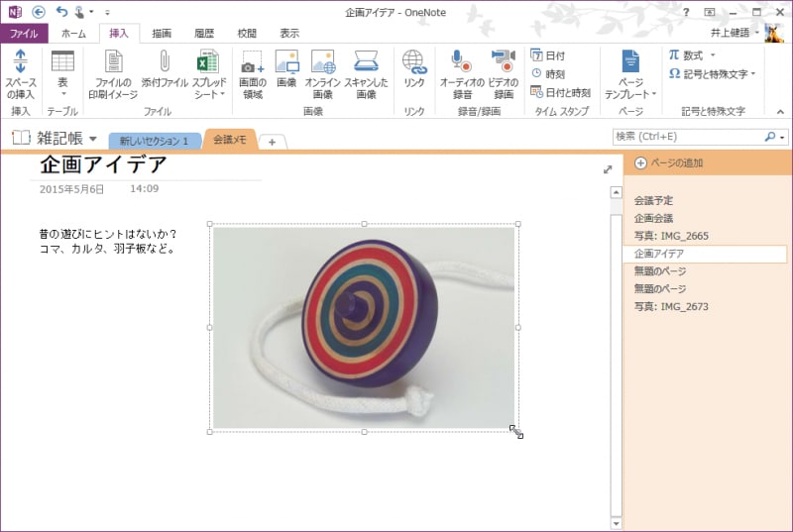Open the Customize Quick Access Toolbar arrow

pyautogui.click(x=107, y=12)
